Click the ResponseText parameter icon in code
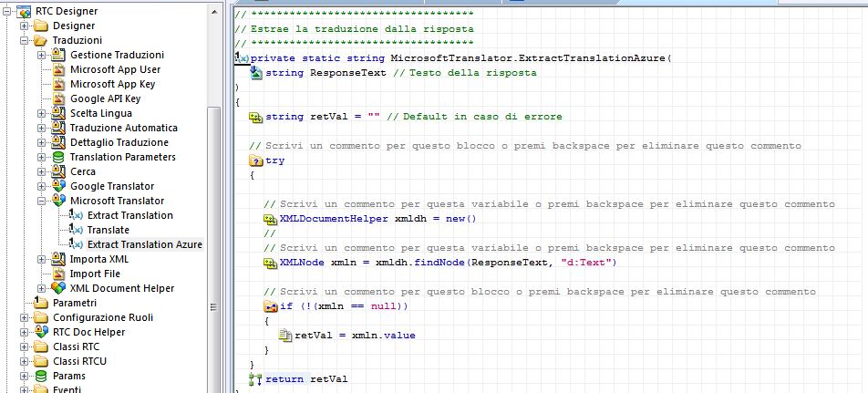 tap(257, 73)
